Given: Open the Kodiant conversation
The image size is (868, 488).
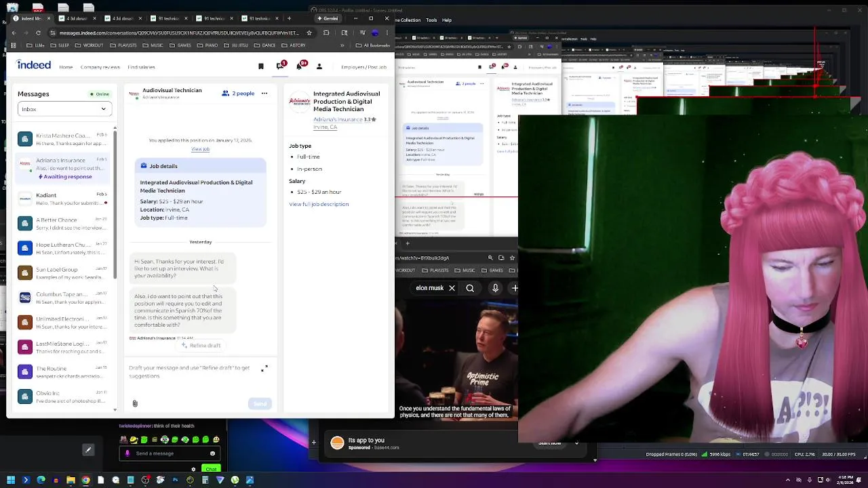Looking at the screenshot, I should (x=63, y=199).
